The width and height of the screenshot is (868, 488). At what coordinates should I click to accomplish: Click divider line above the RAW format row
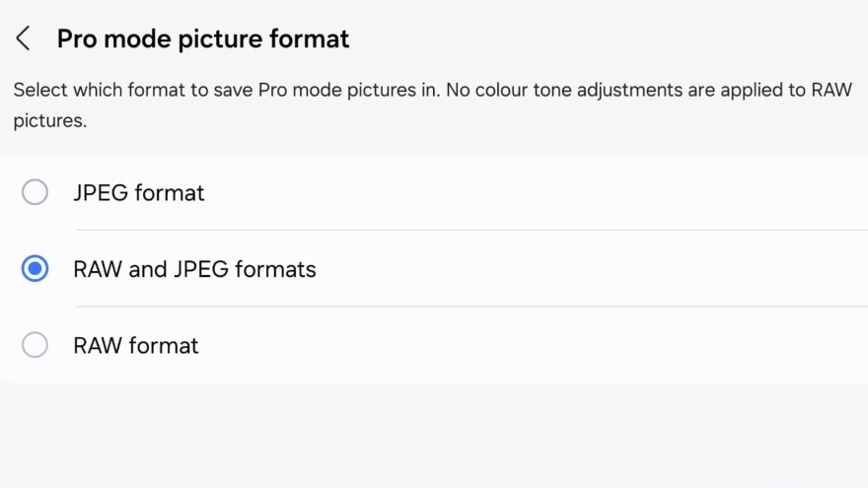click(471, 307)
